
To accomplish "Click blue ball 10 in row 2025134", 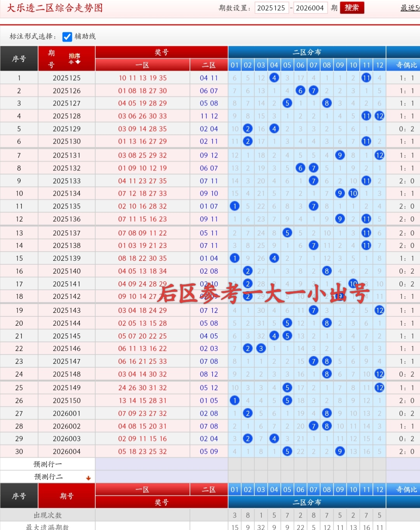I will click(x=353, y=193).
